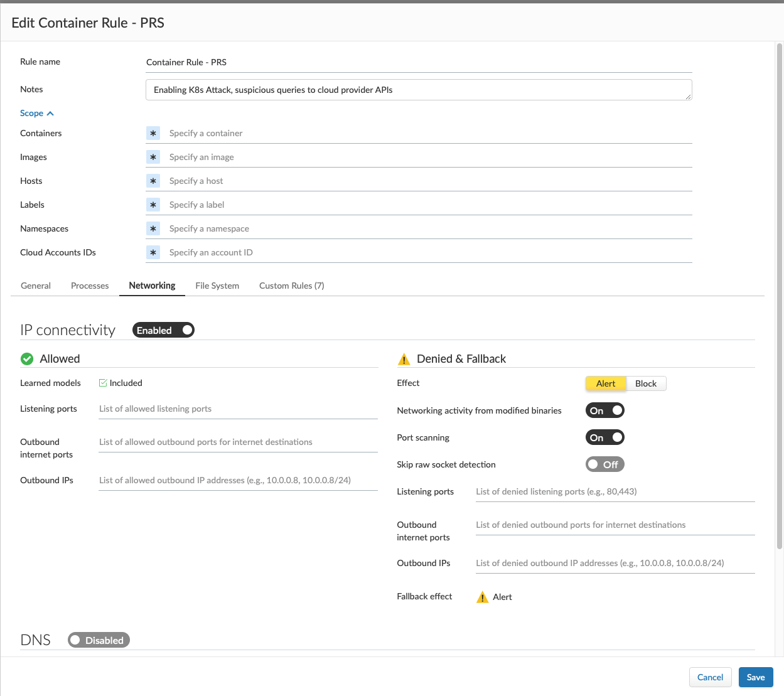This screenshot has height=696, width=784.
Task: Click the green Allowed checkmark icon
Action: pyautogui.click(x=27, y=359)
